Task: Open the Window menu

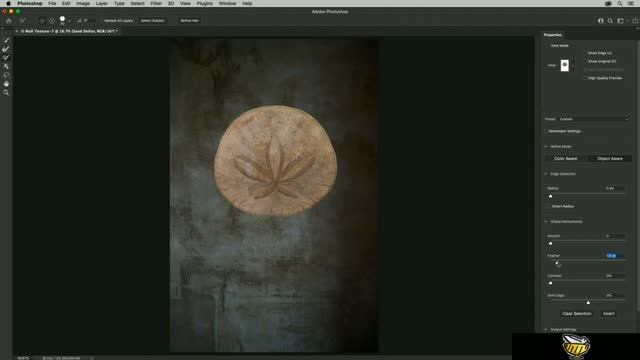Action: (x=227, y=3)
